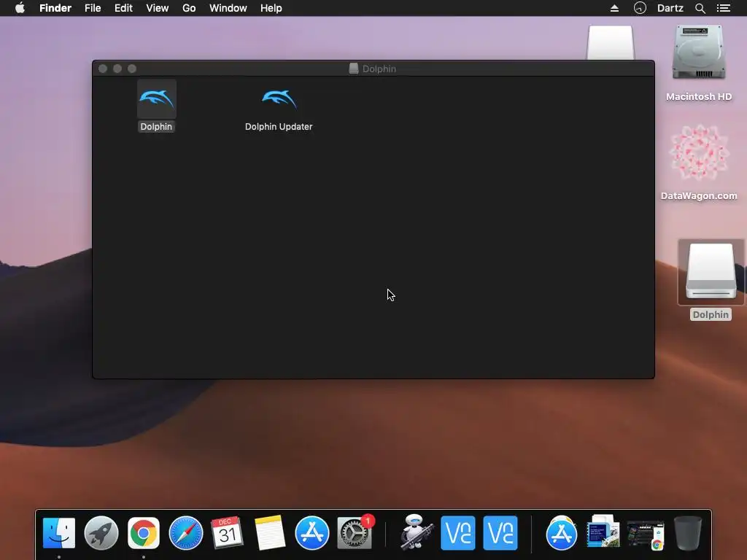Open the View menu

[x=158, y=8]
